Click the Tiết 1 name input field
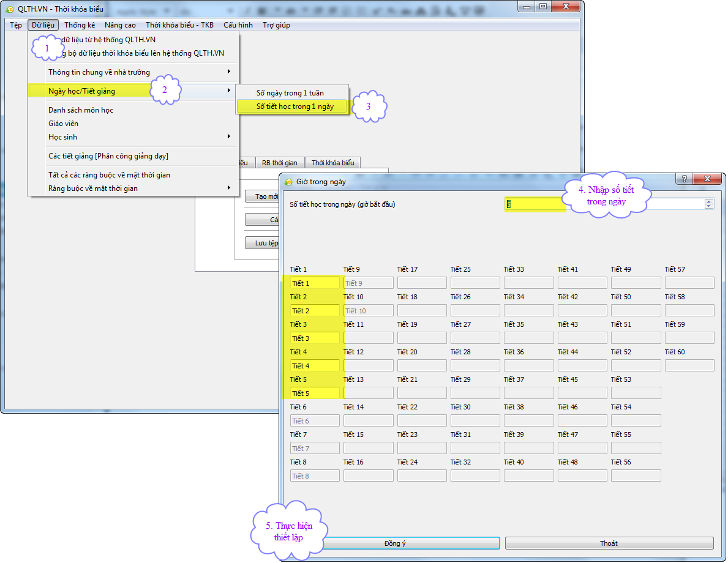Viewport: 728px width, 563px height. point(315,283)
